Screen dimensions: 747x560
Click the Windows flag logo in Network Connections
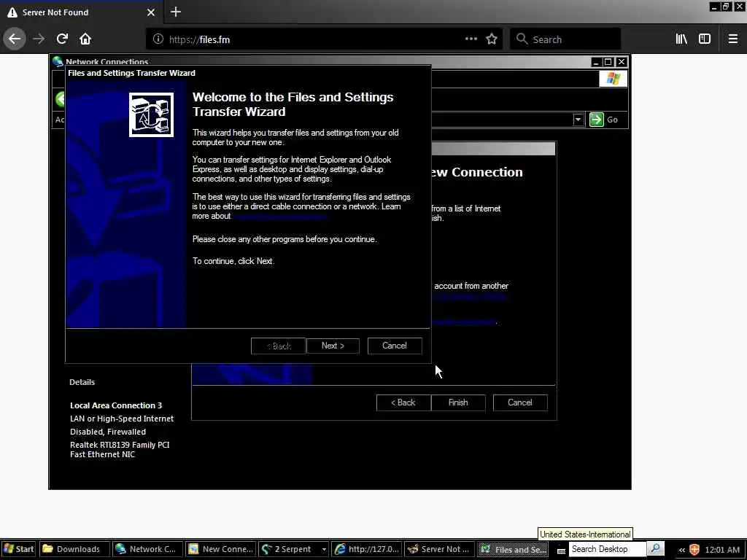point(613,79)
